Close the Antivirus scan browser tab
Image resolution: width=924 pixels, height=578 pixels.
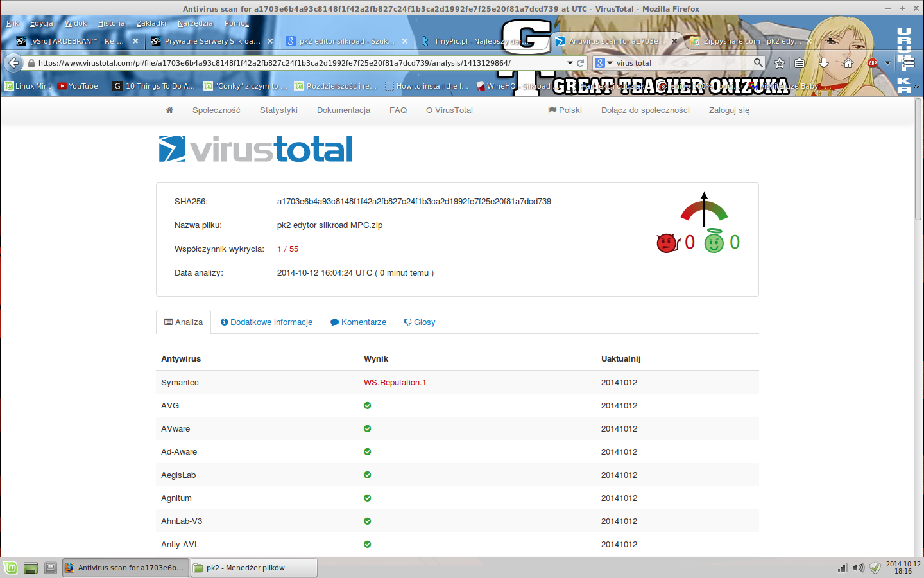(x=674, y=41)
